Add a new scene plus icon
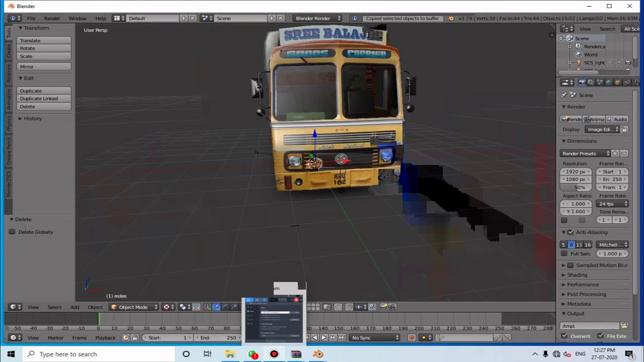 [x=272, y=18]
